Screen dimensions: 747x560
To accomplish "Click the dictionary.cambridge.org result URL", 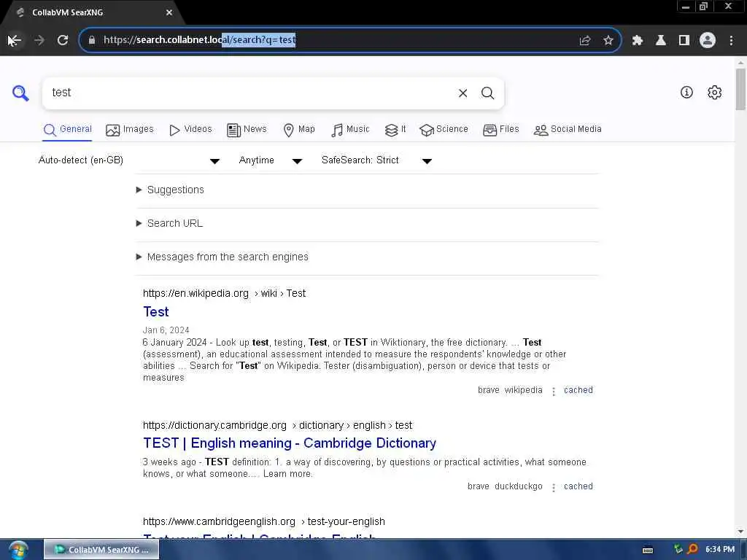I will pyautogui.click(x=278, y=426).
